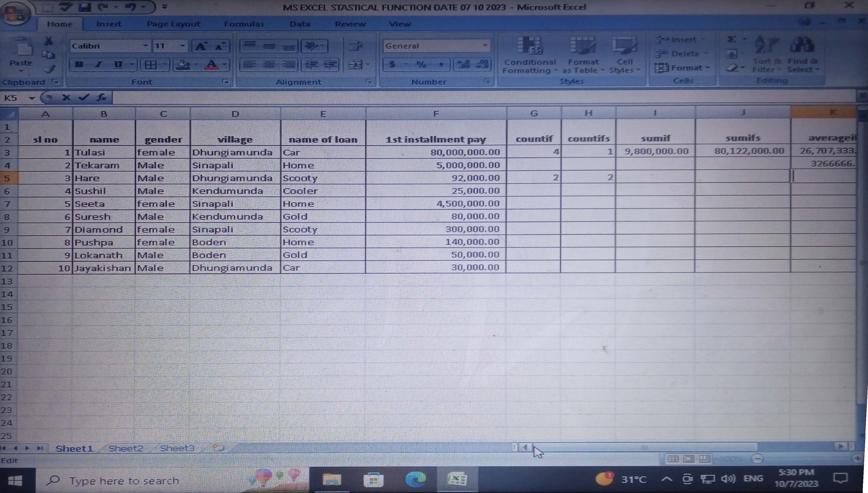Click the font color red A swatch

pos(211,64)
